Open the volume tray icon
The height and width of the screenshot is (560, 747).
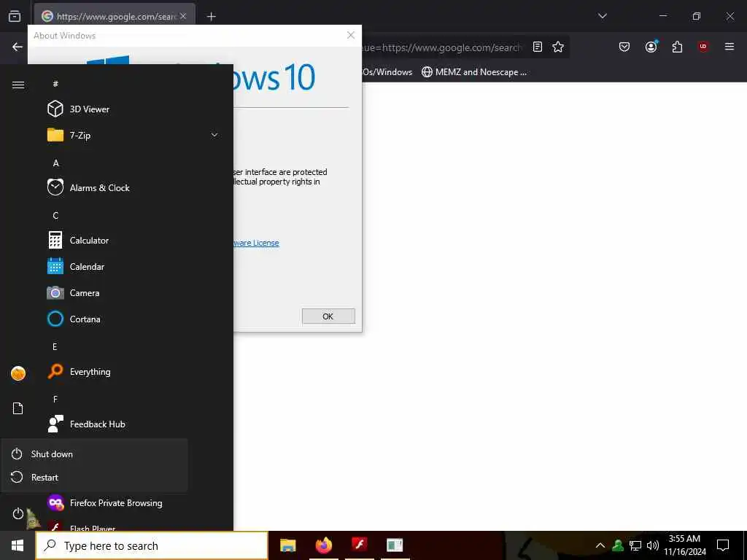point(653,545)
